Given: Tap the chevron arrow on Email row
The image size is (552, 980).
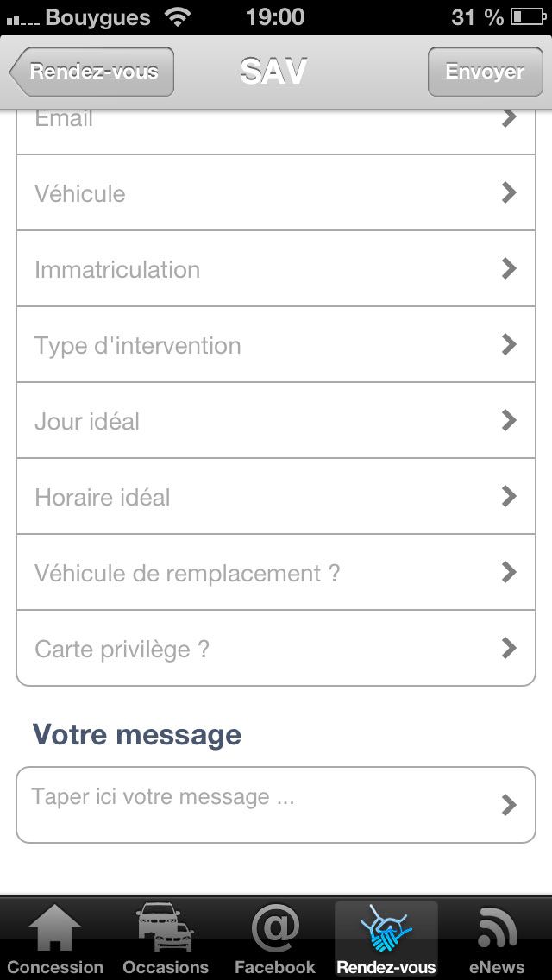Looking at the screenshot, I should click(x=509, y=118).
